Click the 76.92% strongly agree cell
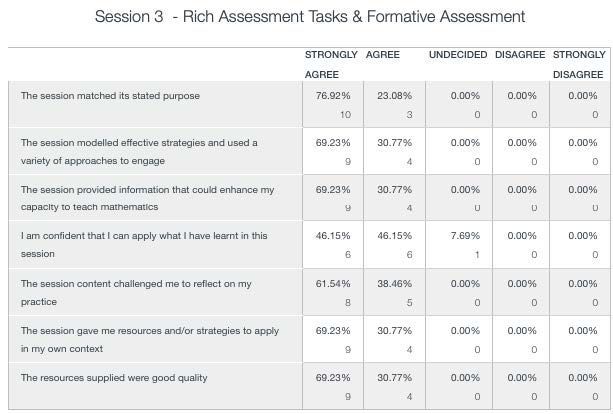The height and width of the screenshot is (414, 613). pyautogui.click(x=333, y=96)
